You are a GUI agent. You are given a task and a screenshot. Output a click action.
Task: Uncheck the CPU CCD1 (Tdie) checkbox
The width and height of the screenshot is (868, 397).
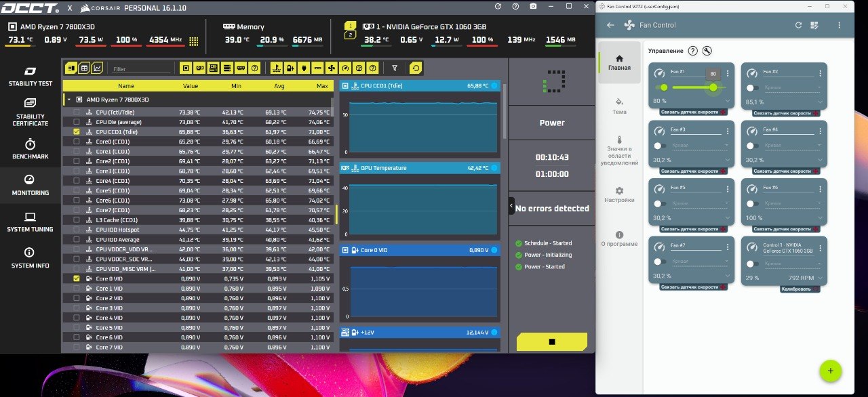coord(76,131)
